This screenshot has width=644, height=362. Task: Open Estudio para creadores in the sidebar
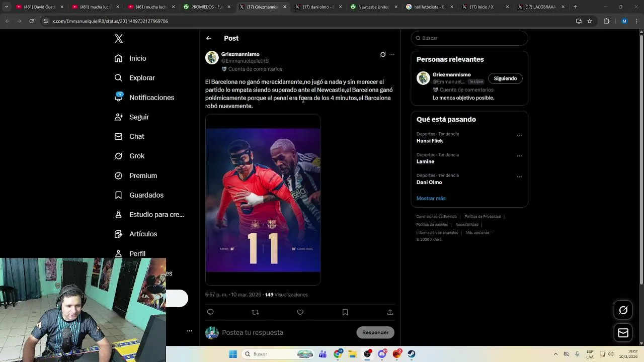coord(149,215)
